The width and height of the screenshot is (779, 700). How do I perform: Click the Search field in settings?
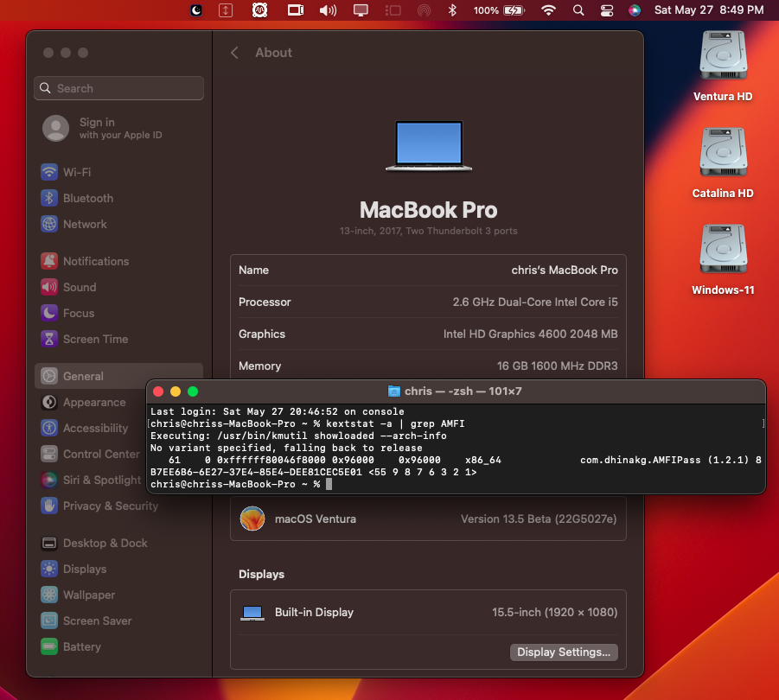click(119, 88)
